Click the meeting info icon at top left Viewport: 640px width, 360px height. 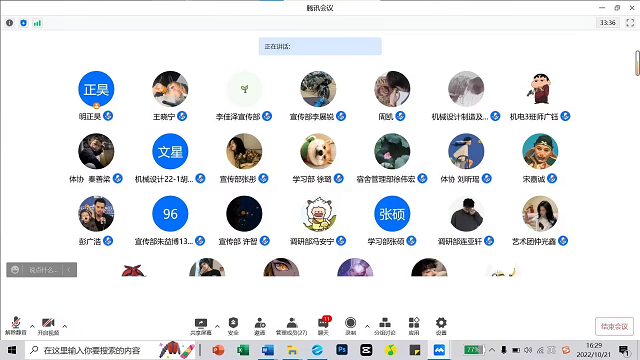9,23
